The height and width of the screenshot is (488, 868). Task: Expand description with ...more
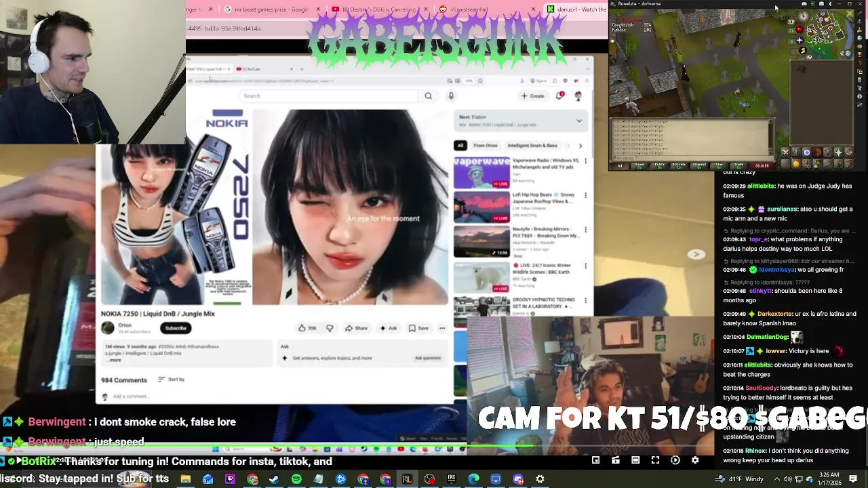[113, 360]
